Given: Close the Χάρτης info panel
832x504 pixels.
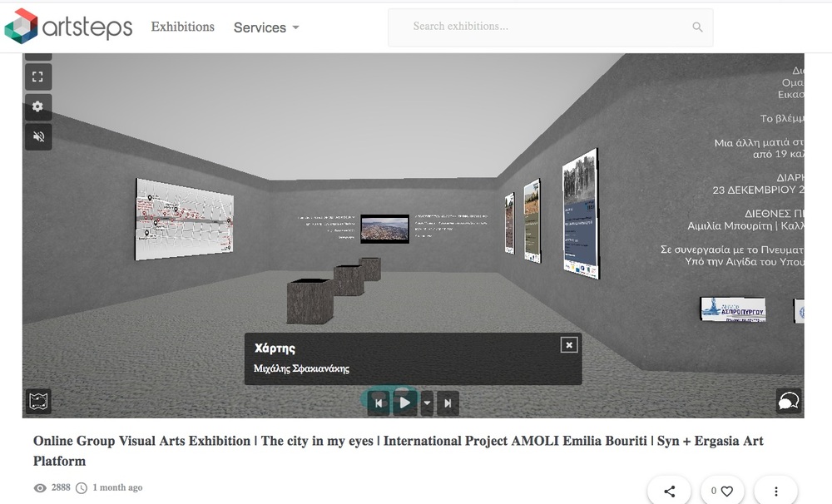Looking at the screenshot, I should (x=568, y=345).
